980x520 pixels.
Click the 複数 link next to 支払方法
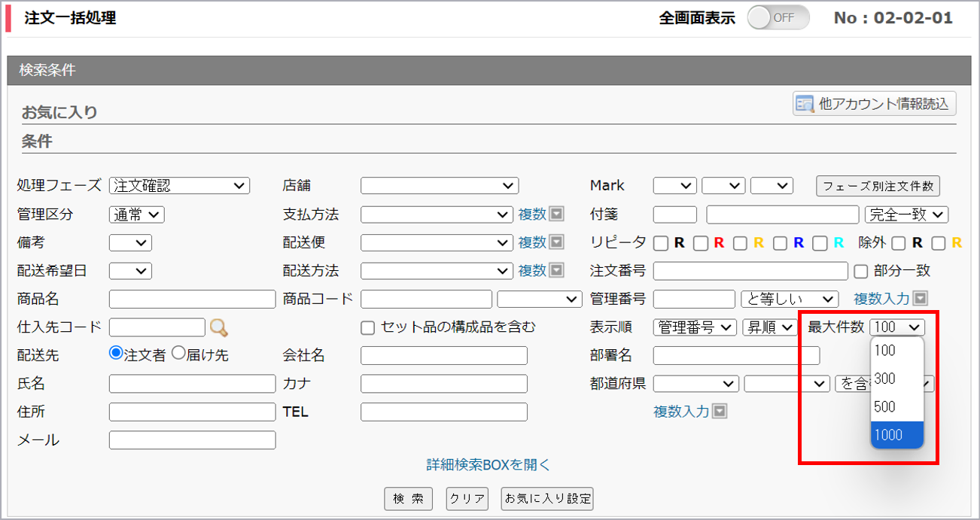point(532,214)
